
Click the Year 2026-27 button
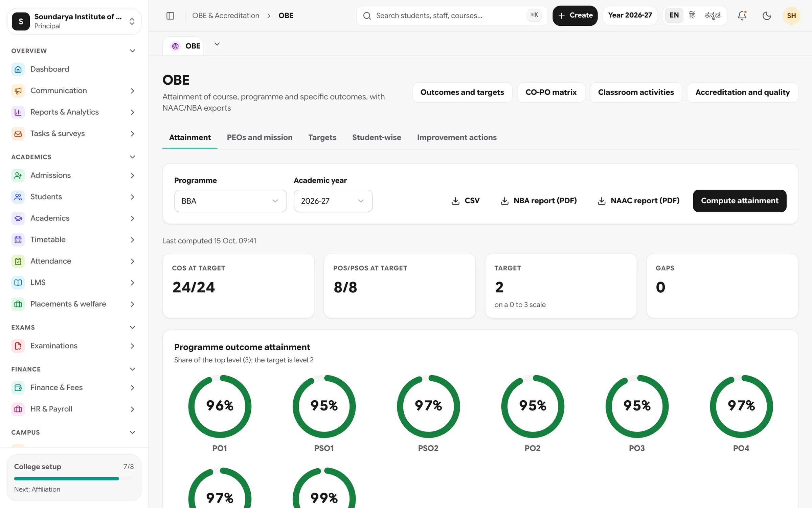coord(630,16)
